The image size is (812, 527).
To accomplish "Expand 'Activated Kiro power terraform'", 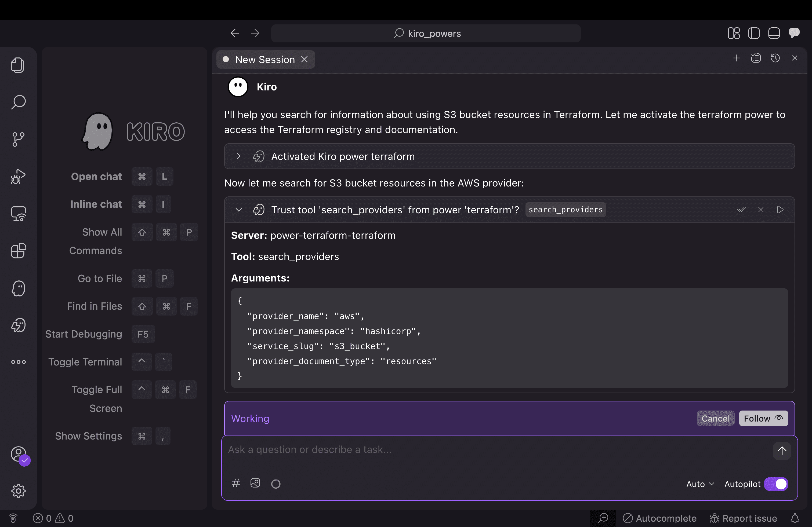I will click(x=238, y=156).
